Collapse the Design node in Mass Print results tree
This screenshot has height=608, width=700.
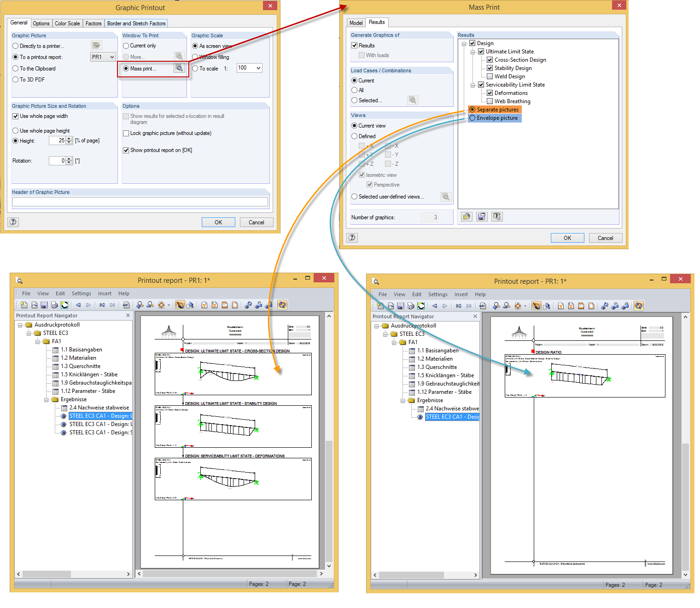[x=464, y=44]
